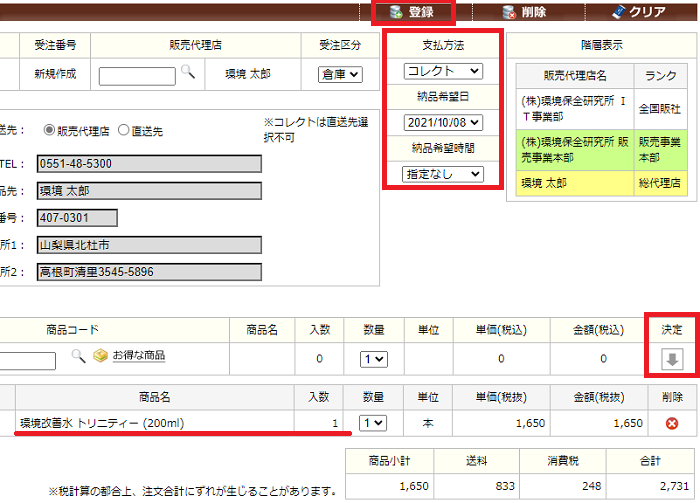Click the 受注番号 text input field

coord(137,74)
